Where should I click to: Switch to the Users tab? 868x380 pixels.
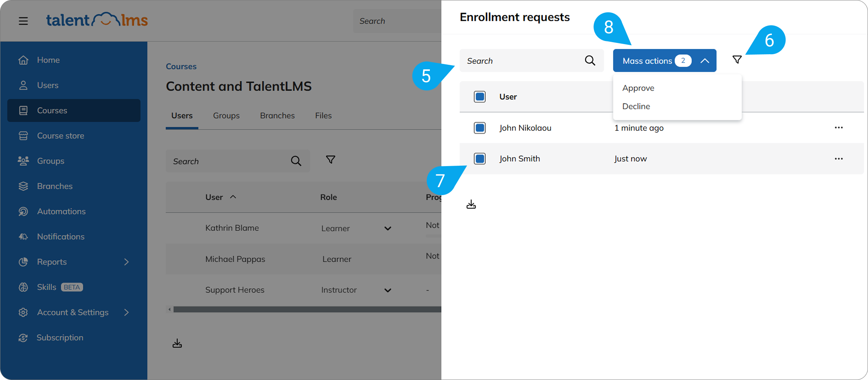(x=182, y=116)
